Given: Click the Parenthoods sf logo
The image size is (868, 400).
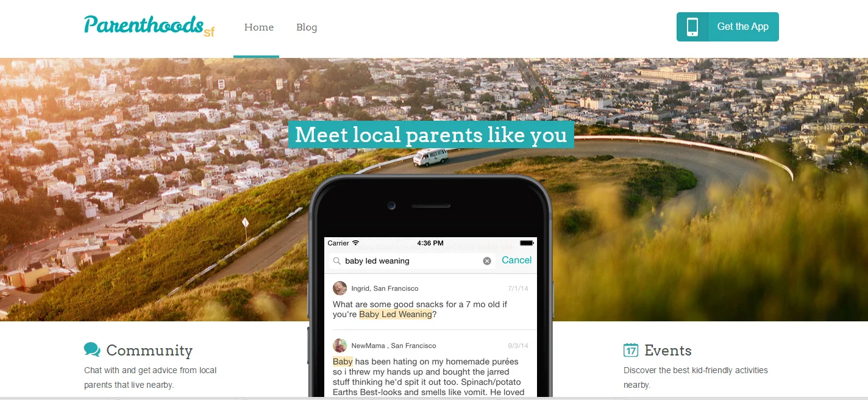Looking at the screenshot, I should click(x=149, y=26).
